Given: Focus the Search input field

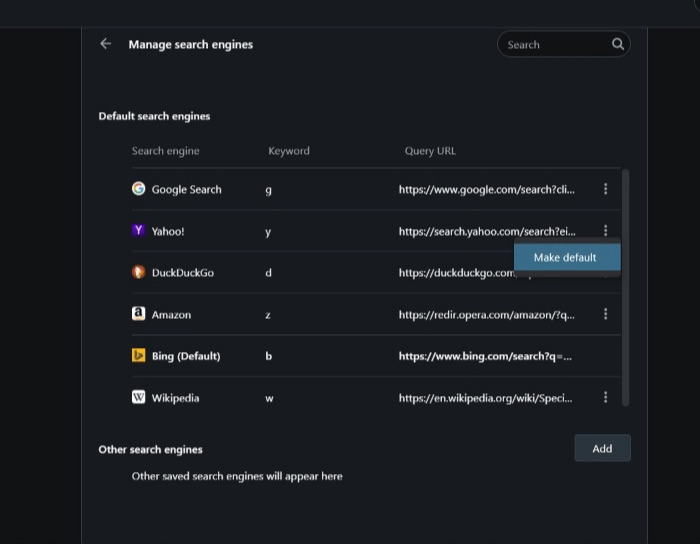Looking at the screenshot, I should (x=555, y=44).
